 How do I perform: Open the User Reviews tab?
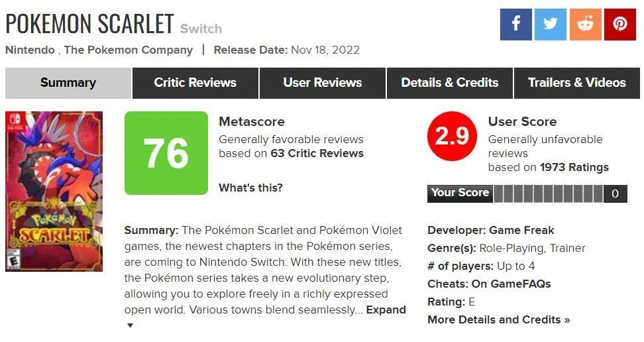(322, 83)
